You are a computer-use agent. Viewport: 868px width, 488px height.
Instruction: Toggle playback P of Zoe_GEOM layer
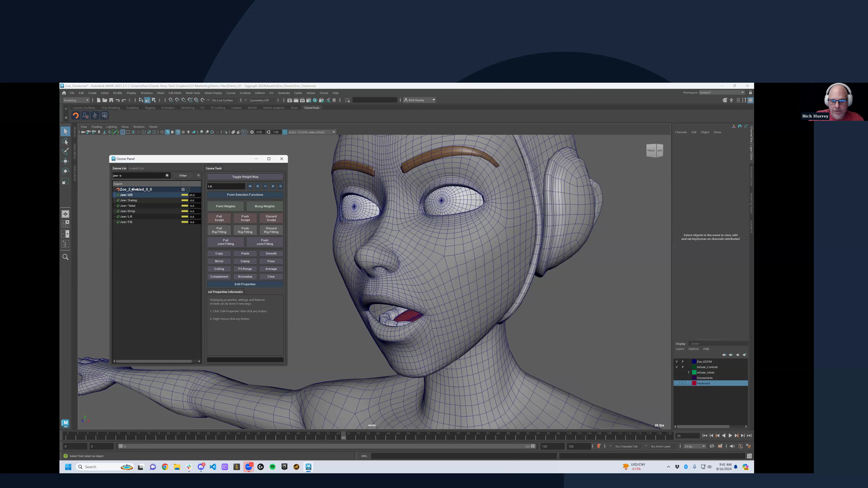pyautogui.click(x=683, y=361)
